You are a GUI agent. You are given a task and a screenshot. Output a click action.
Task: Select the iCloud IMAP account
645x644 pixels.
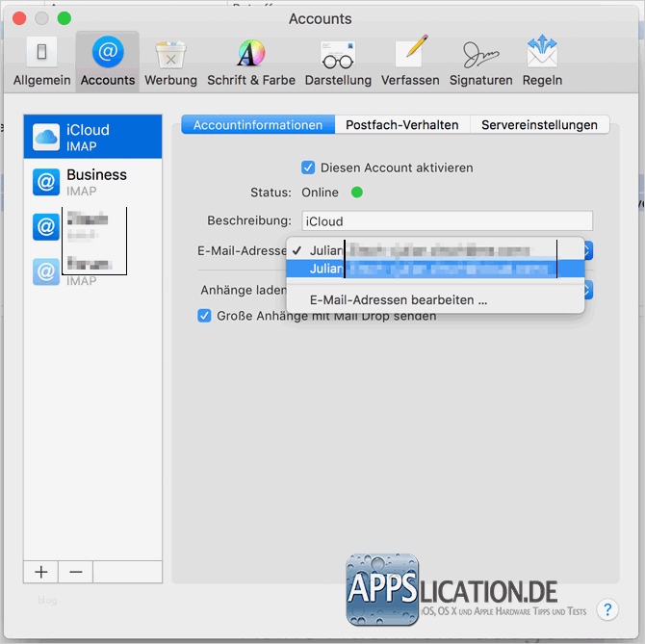(x=93, y=137)
